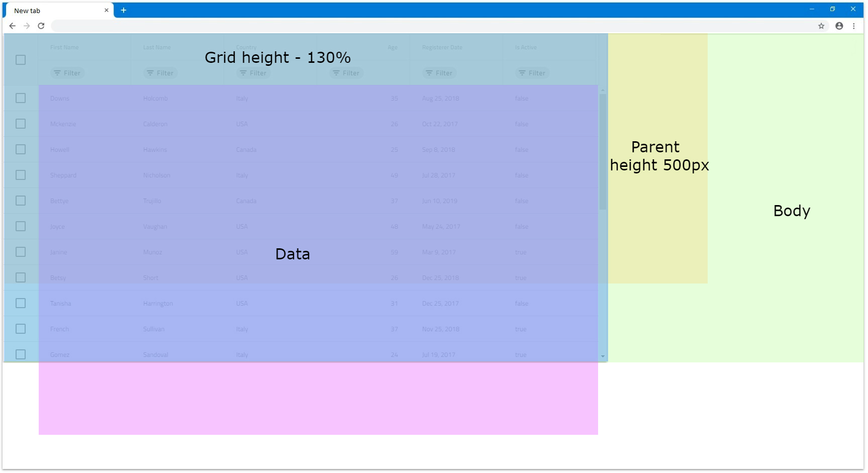Viewport: 868px width, 473px height.
Task: Open the First Name column filter
Action: tap(67, 73)
